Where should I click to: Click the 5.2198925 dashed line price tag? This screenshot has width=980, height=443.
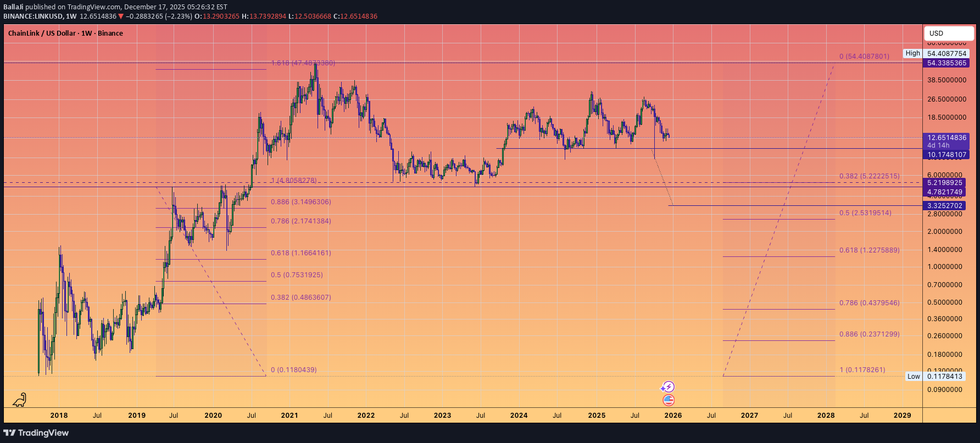[x=945, y=183]
